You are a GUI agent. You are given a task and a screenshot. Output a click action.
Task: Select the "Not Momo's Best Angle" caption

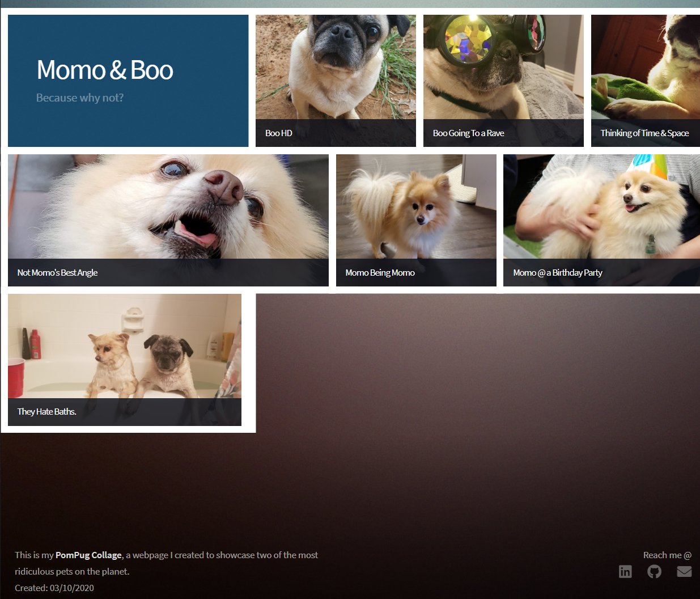click(57, 273)
